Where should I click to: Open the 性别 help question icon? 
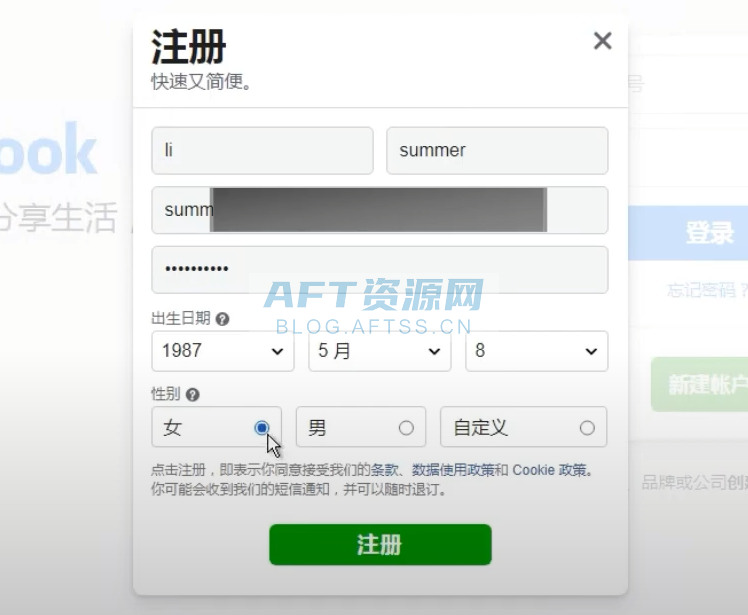pyautogui.click(x=193, y=395)
